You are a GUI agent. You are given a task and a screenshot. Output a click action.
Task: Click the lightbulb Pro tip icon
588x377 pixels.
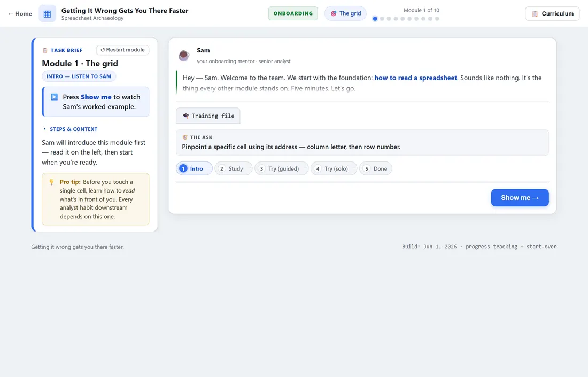click(x=52, y=182)
